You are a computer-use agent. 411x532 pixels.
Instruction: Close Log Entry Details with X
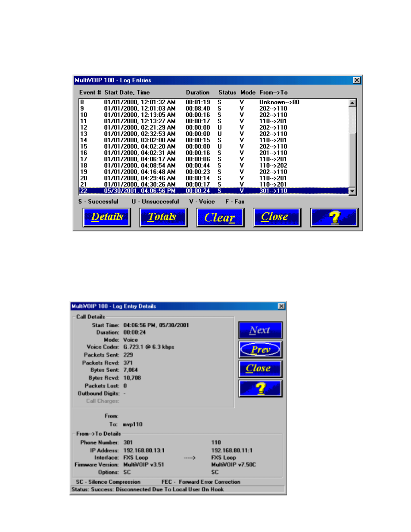point(281,306)
